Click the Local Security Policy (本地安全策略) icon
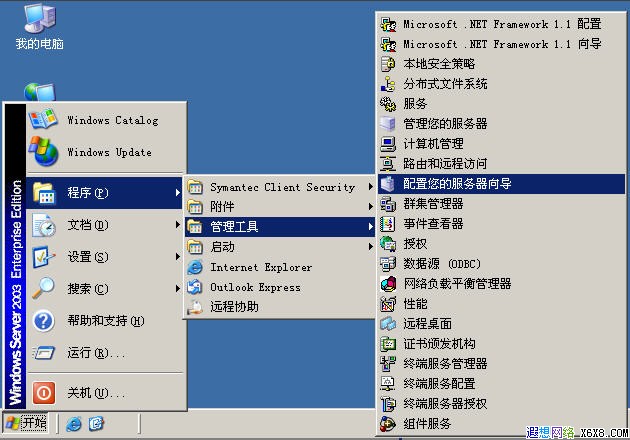The image size is (630, 440). 388,64
